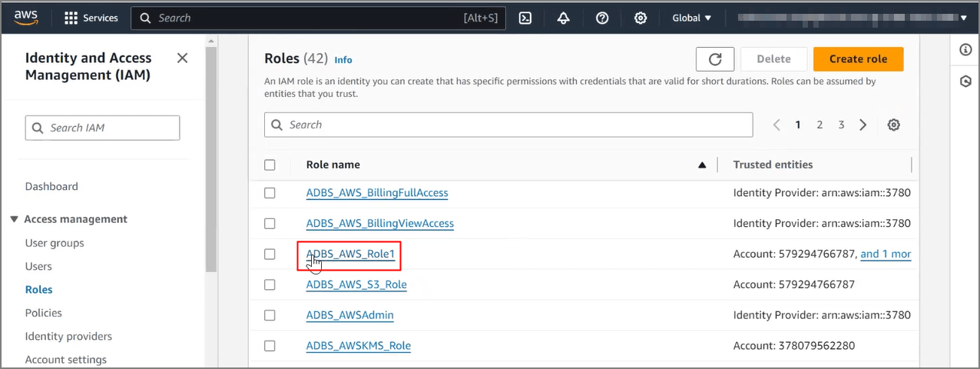980x369 pixels.
Task: Toggle the select-all roles checkbox
Action: tap(270, 165)
